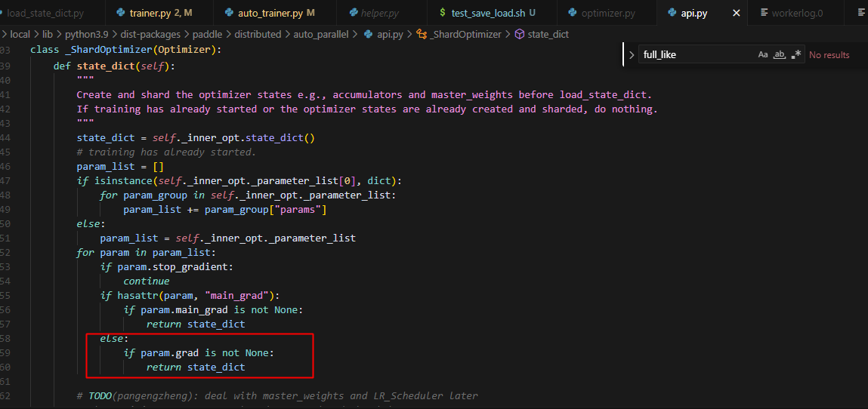
Task: Click the _ShardOptimizer class breadcrumb
Action: point(466,34)
